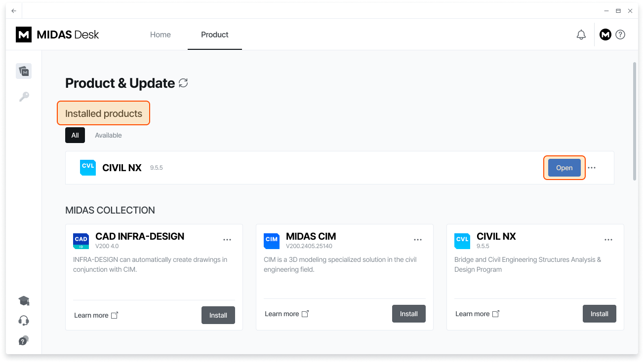Open the graduation cap learning icon
The width and height of the screenshot is (644, 363).
(x=24, y=301)
